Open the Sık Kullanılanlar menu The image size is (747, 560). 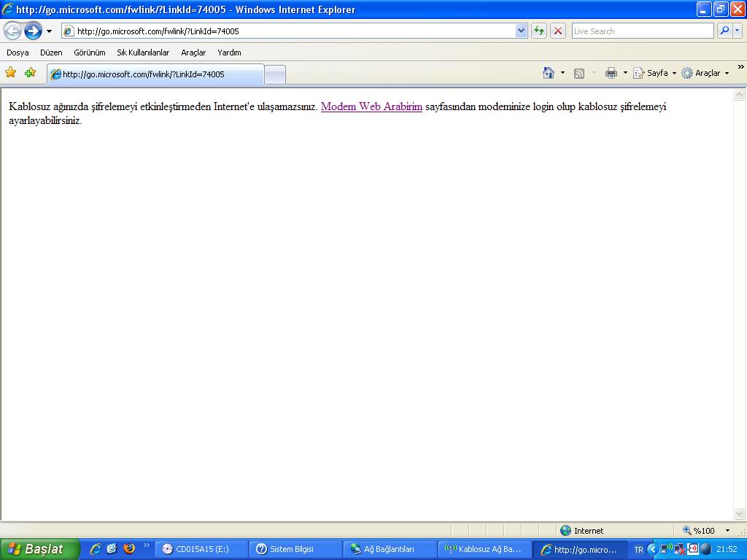coord(143,52)
